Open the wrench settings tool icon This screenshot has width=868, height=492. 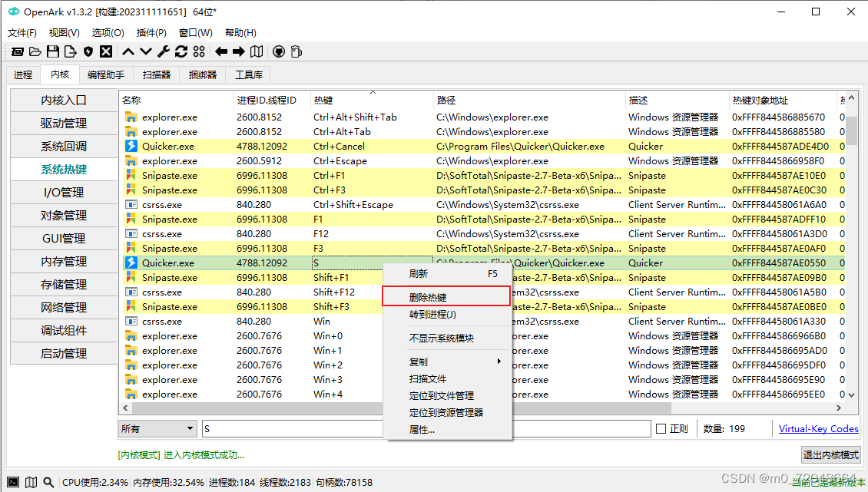point(164,51)
